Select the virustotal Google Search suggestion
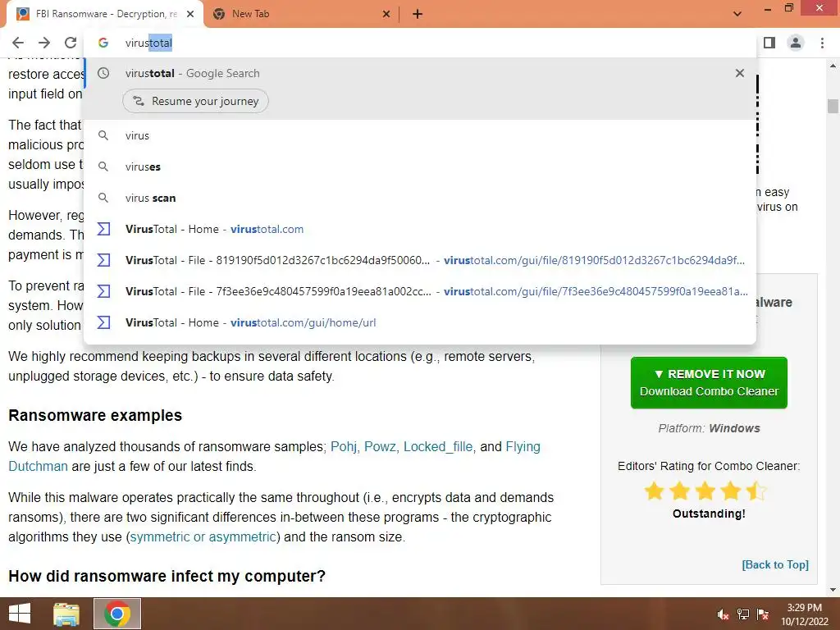 (421, 73)
